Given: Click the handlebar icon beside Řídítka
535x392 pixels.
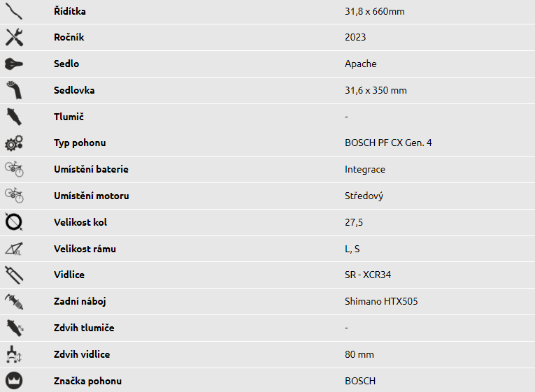Looking at the screenshot, I should point(14,11).
